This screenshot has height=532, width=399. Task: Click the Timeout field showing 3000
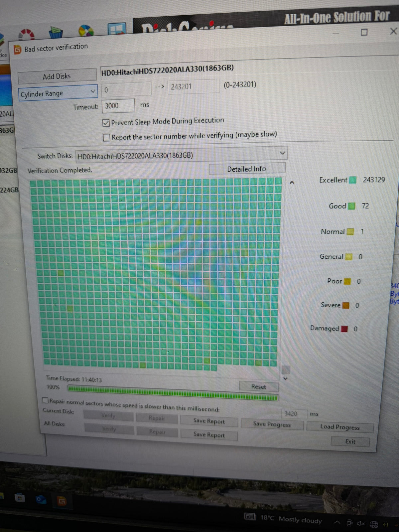(x=118, y=106)
